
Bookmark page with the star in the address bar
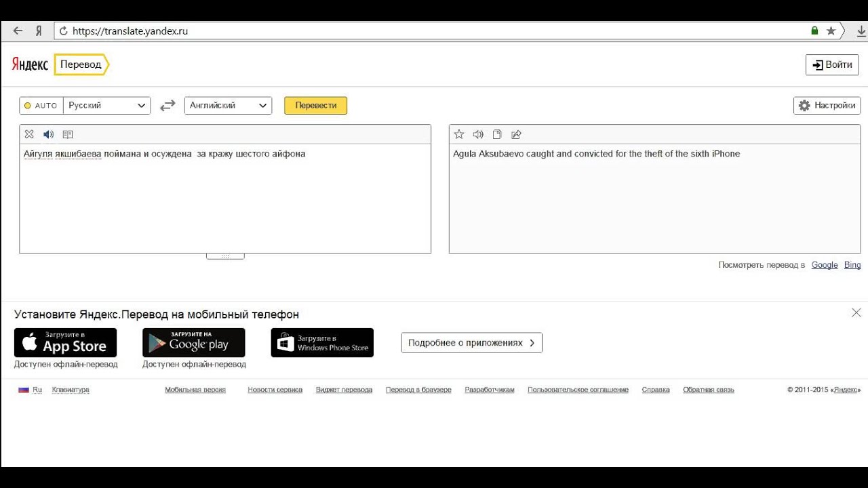pos(831,30)
